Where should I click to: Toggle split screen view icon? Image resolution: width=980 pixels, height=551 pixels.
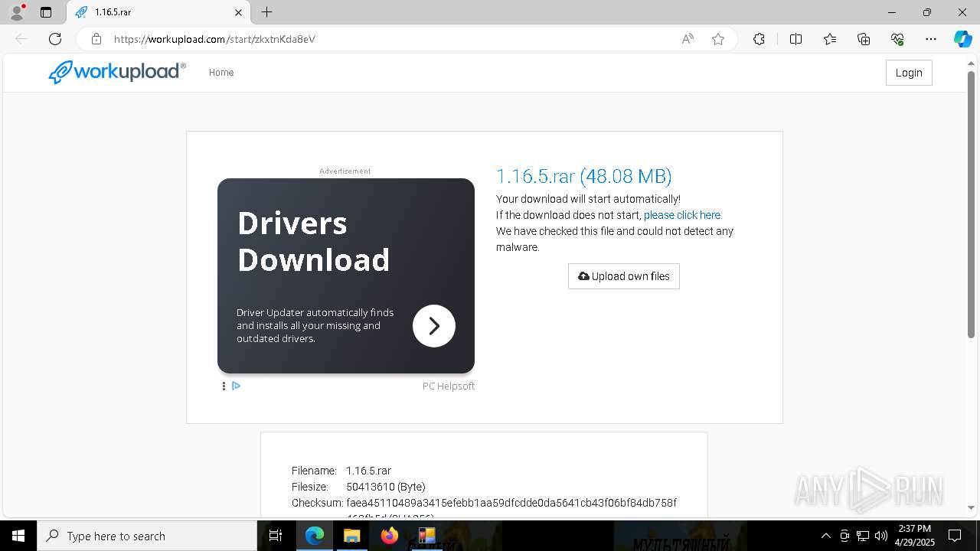795,39
